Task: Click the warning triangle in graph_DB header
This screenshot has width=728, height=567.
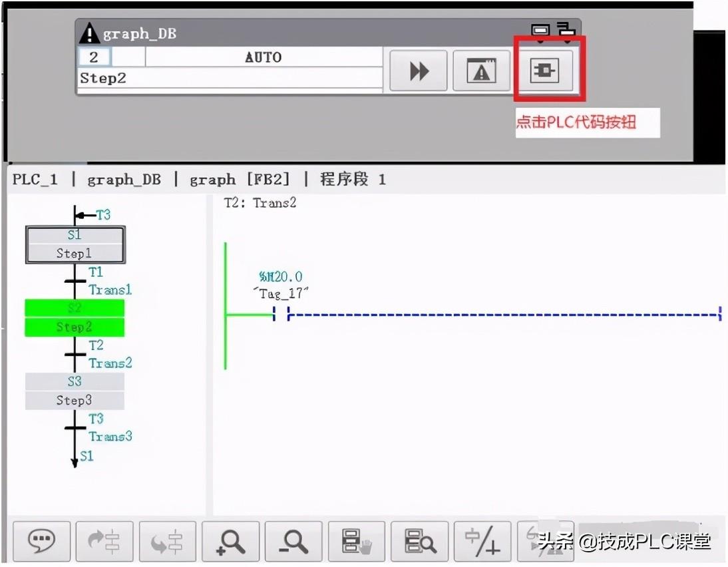Action: tap(89, 33)
